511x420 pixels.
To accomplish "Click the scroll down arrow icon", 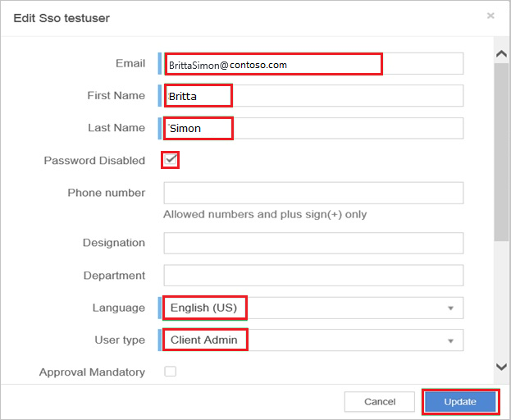I will [501, 367].
